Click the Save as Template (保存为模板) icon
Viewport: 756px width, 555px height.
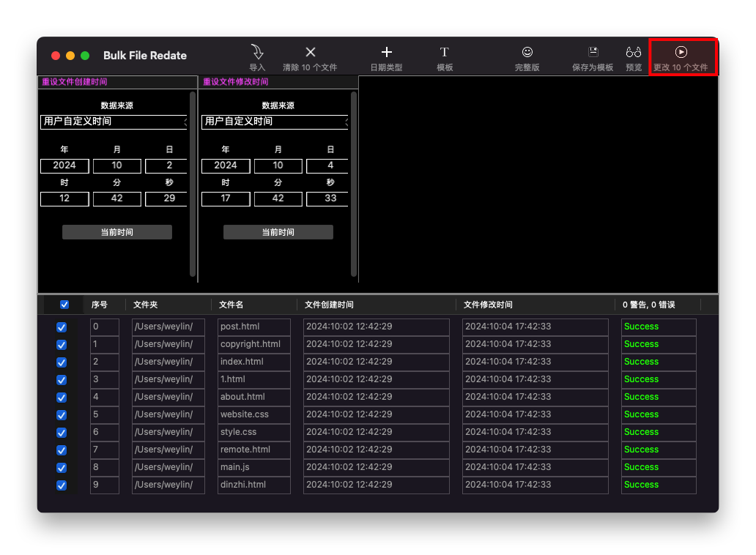point(593,53)
